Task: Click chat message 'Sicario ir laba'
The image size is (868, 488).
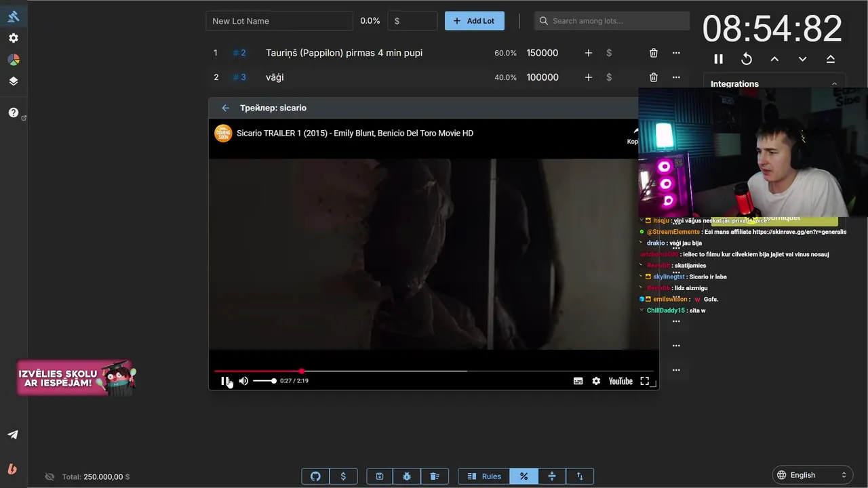Action: 708,277
